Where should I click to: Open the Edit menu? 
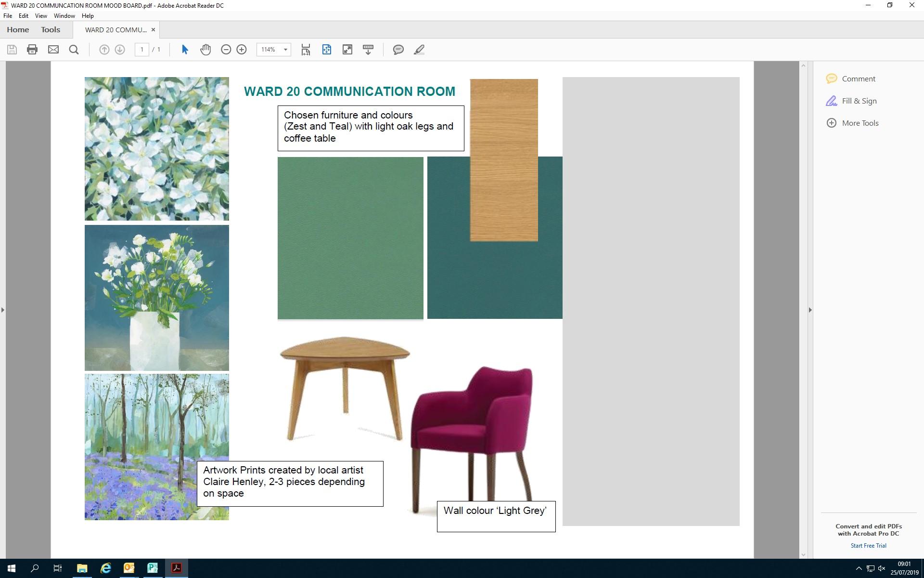coord(24,16)
